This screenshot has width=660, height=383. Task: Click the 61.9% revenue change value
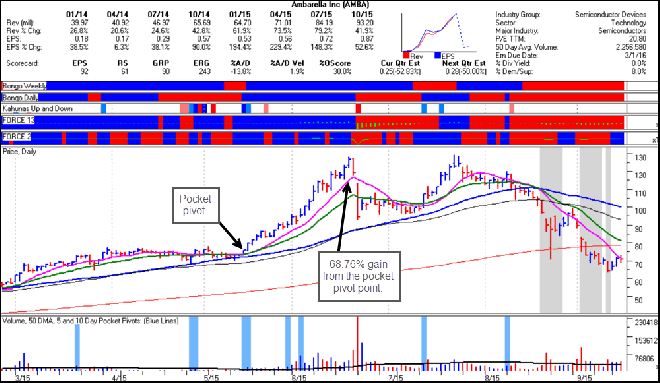point(242,31)
